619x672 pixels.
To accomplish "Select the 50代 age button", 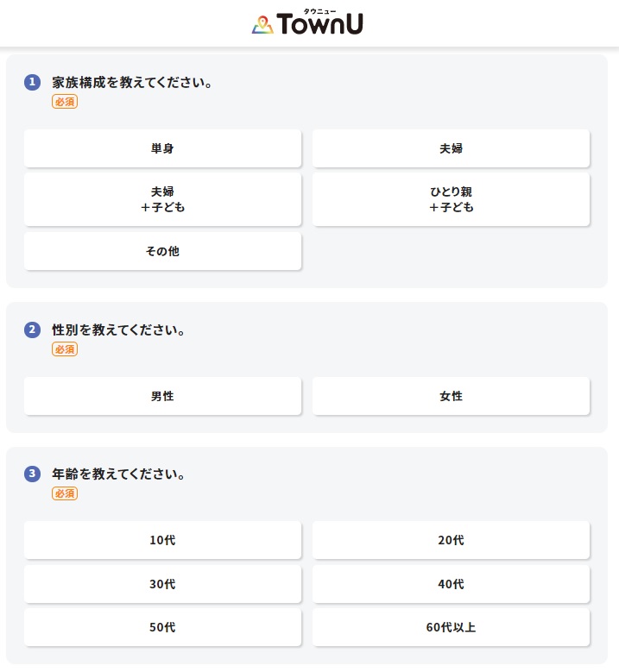I will point(162,627).
